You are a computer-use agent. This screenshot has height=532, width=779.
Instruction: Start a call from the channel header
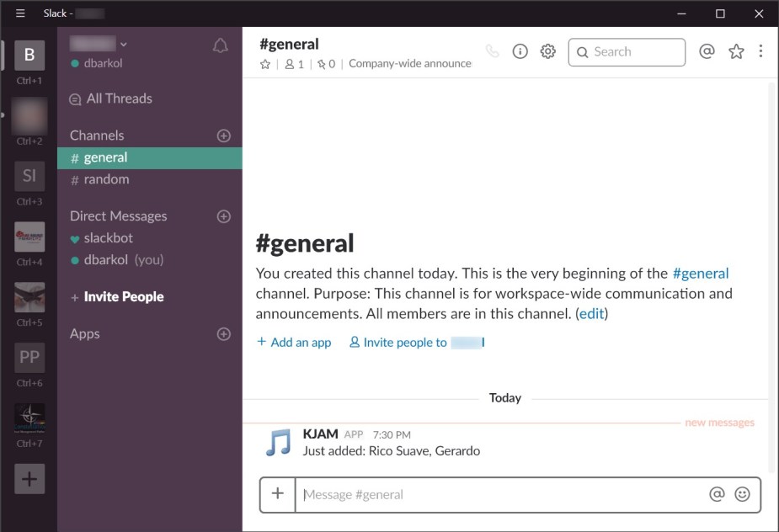pos(492,51)
